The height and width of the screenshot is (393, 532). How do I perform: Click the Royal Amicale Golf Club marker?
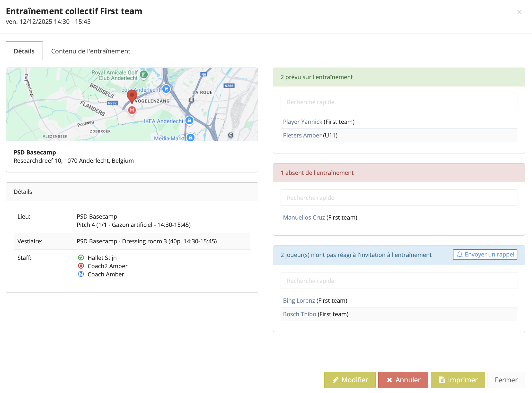pos(144,74)
